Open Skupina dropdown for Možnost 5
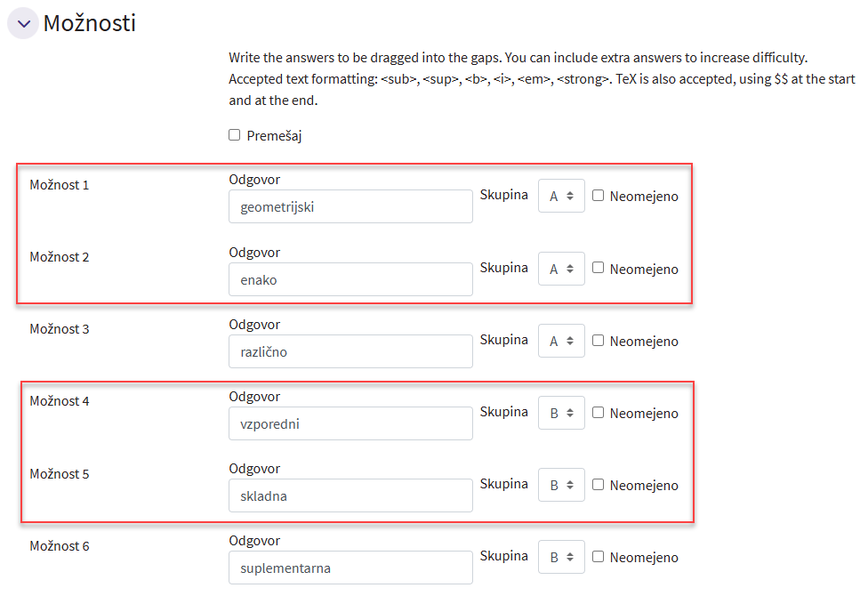 [x=561, y=485]
